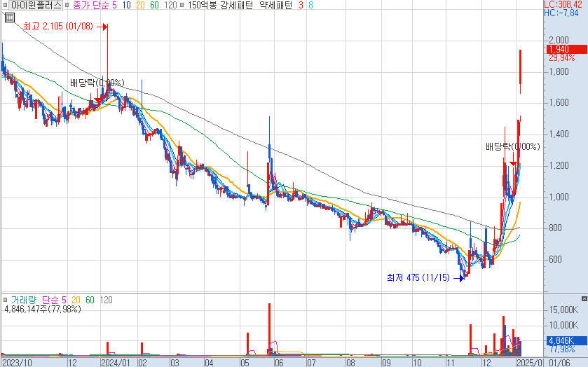
Task: Click the 2024/01 date axis label
Action: [x=116, y=363]
